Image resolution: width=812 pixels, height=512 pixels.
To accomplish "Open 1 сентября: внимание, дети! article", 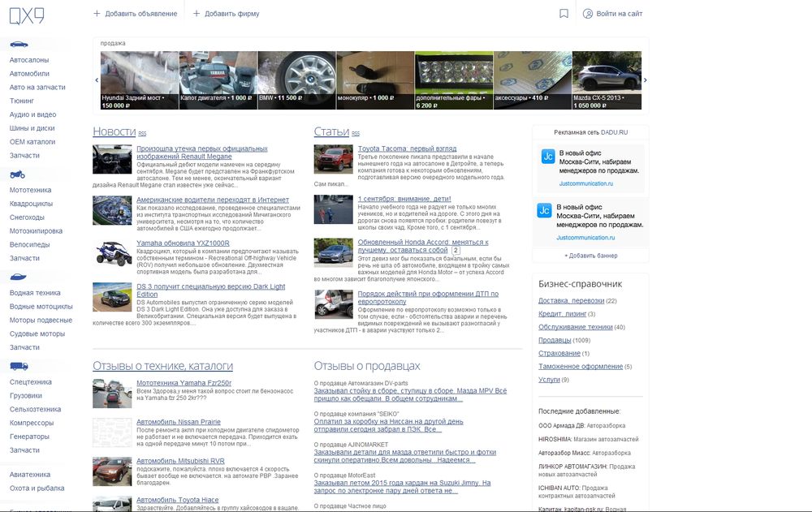I will [x=404, y=199].
